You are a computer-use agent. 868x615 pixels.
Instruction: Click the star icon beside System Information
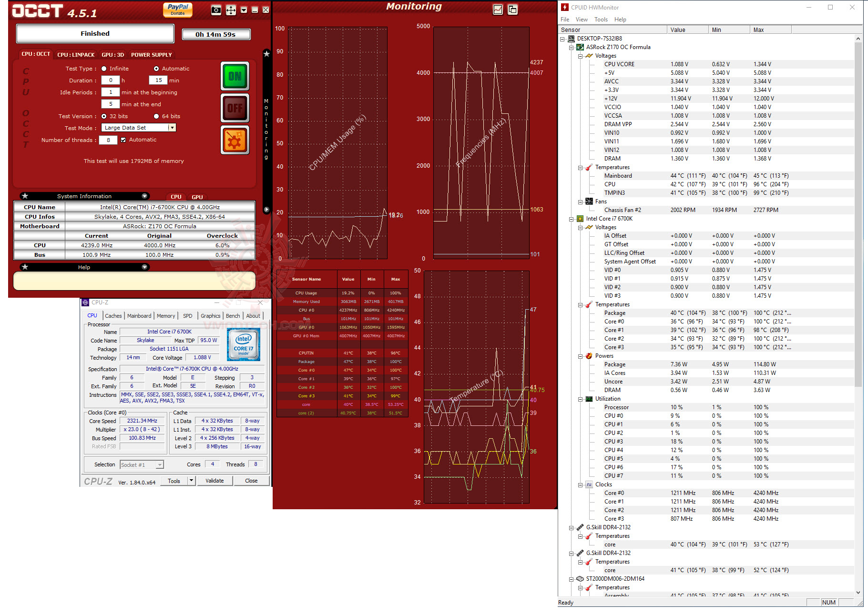25,196
